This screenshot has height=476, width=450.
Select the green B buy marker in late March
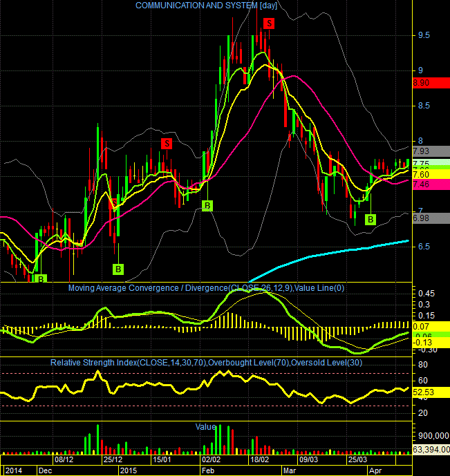pyautogui.click(x=371, y=220)
